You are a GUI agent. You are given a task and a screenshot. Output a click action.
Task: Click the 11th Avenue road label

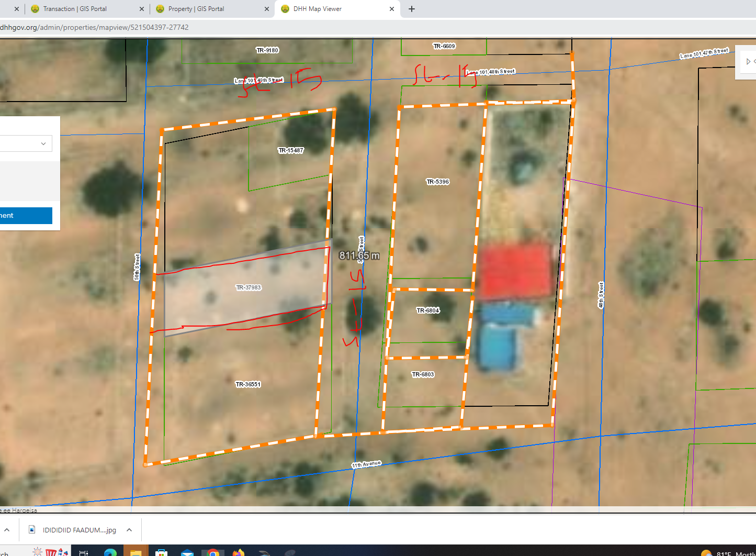pos(366,464)
